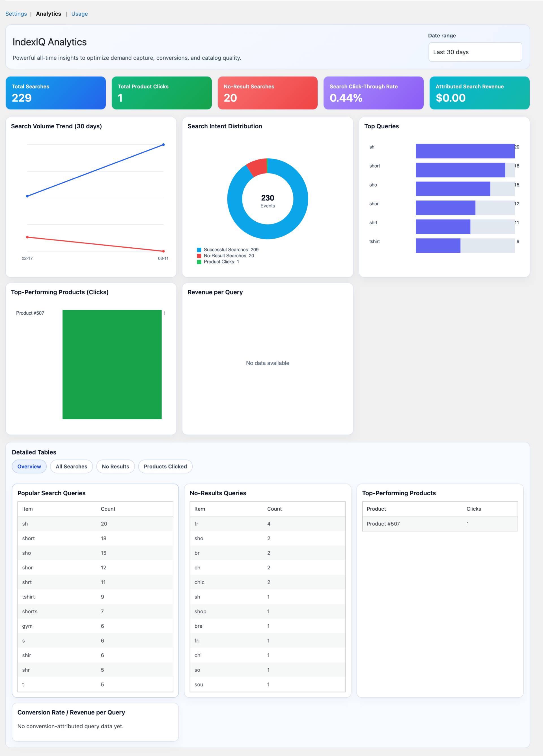Toggle Product Clicks legend swatch
543x756 pixels.
pyautogui.click(x=199, y=262)
